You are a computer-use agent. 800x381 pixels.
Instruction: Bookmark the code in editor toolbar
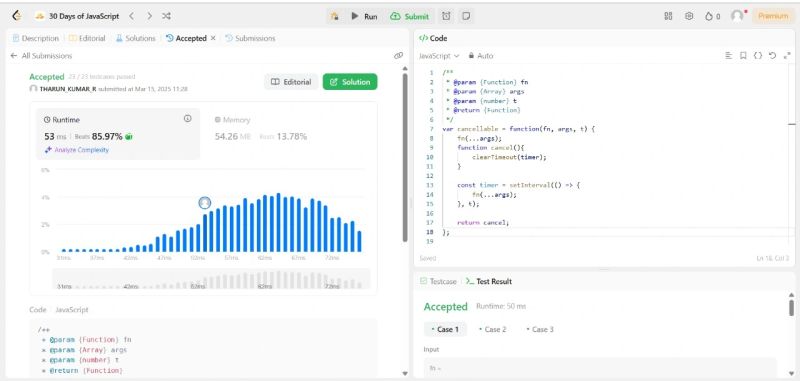point(743,56)
